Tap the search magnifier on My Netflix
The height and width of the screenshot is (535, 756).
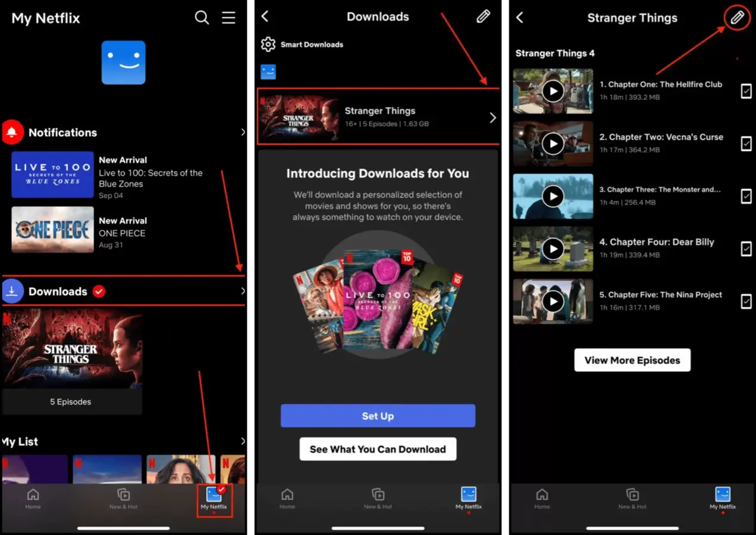point(202,18)
